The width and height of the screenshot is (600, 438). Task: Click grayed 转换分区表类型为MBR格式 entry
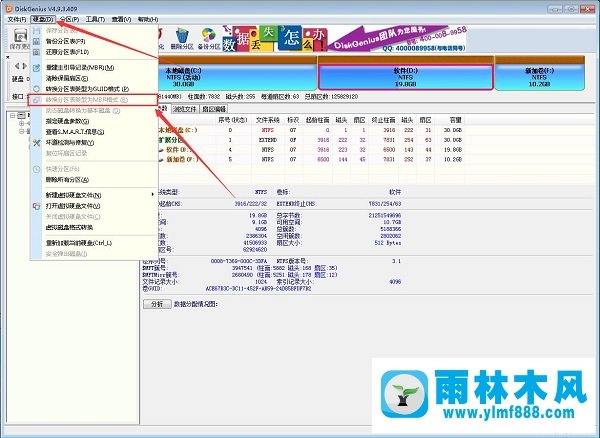click(x=93, y=100)
